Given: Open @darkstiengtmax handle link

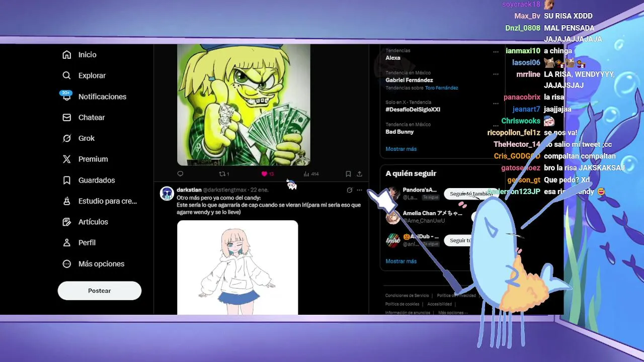Looking at the screenshot, I should (225, 190).
